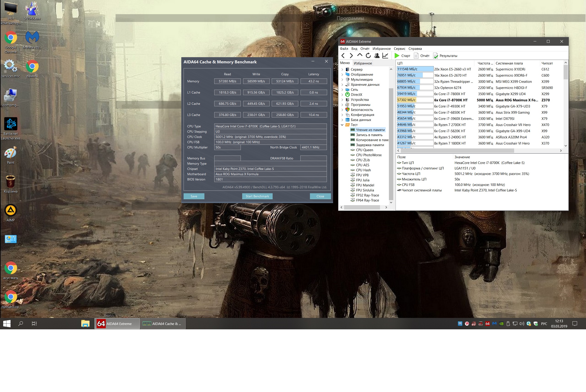The height and width of the screenshot is (392, 586).
Task: Click the graph chart icon in AIDA64 toolbar
Action: [x=385, y=56]
